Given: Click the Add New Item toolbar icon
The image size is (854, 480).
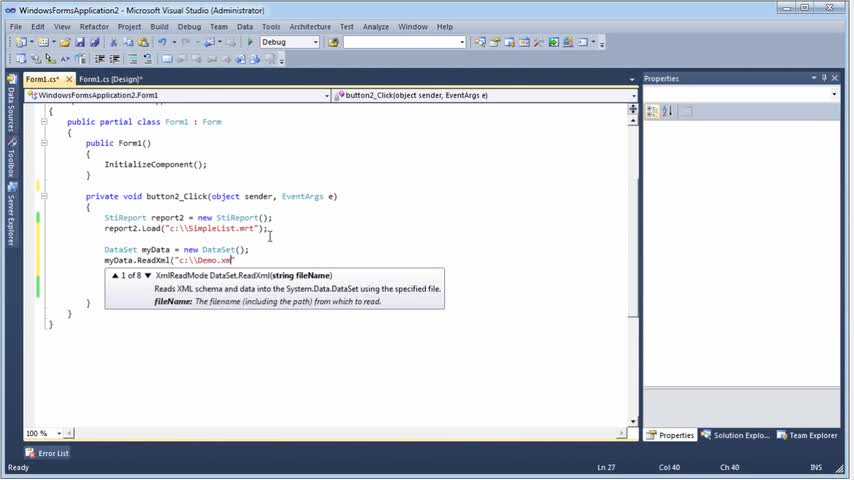Looking at the screenshot, I should pyautogui.click(x=43, y=42).
